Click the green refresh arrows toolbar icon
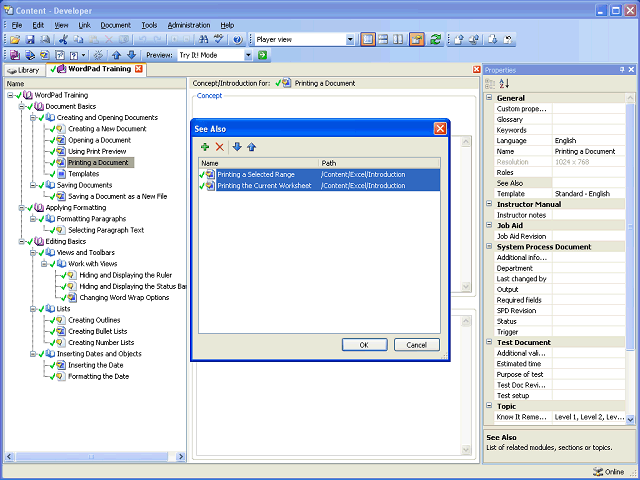Image resolution: width=640 pixels, height=480 pixels. [436, 40]
